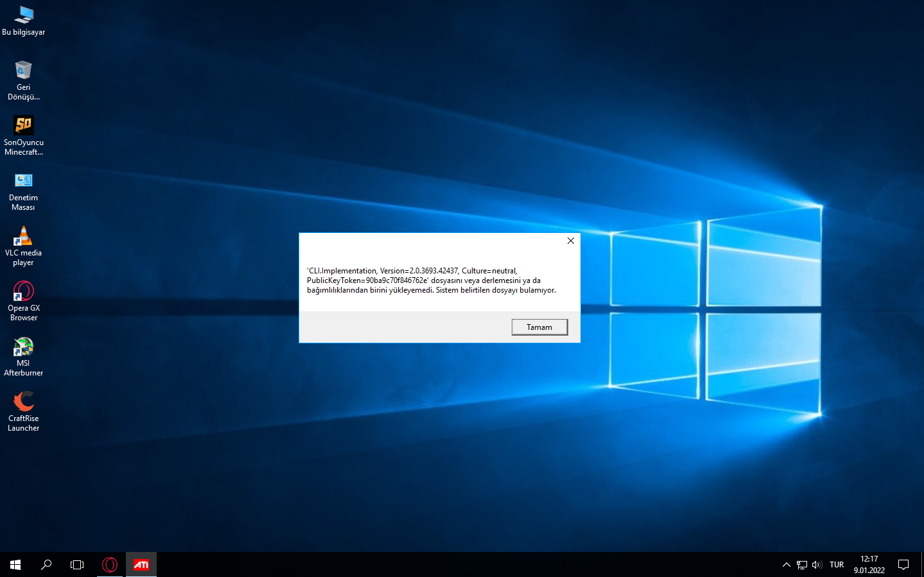The width and height of the screenshot is (924, 577).
Task: Open the Windows Start menu
Action: [15, 565]
